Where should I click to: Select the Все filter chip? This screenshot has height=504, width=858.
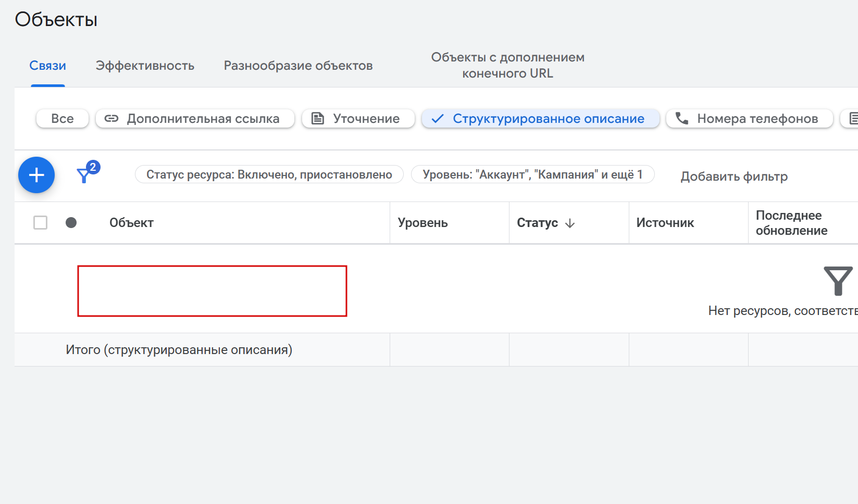63,119
